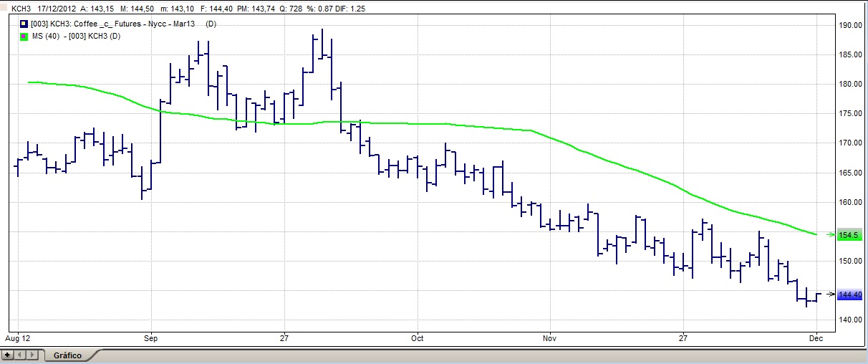The height and width of the screenshot is (364, 868).
Task: Click the plus button to add a sheet
Action: coord(8,355)
